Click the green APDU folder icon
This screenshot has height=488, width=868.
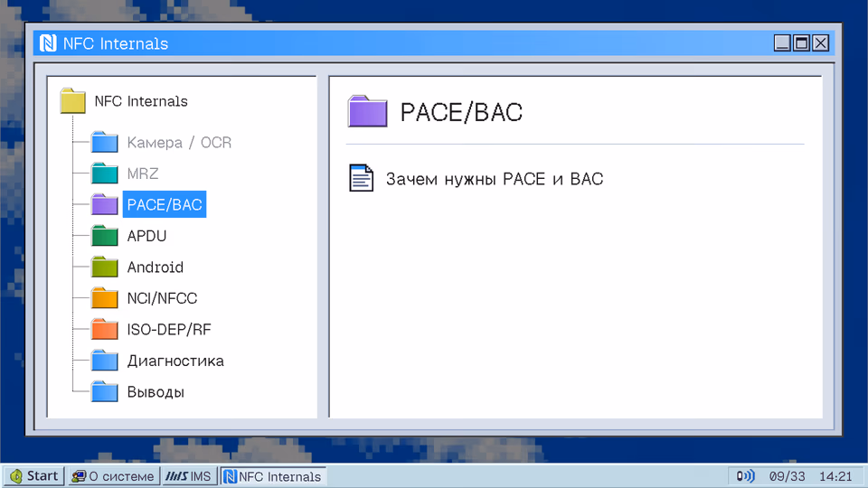tap(105, 236)
